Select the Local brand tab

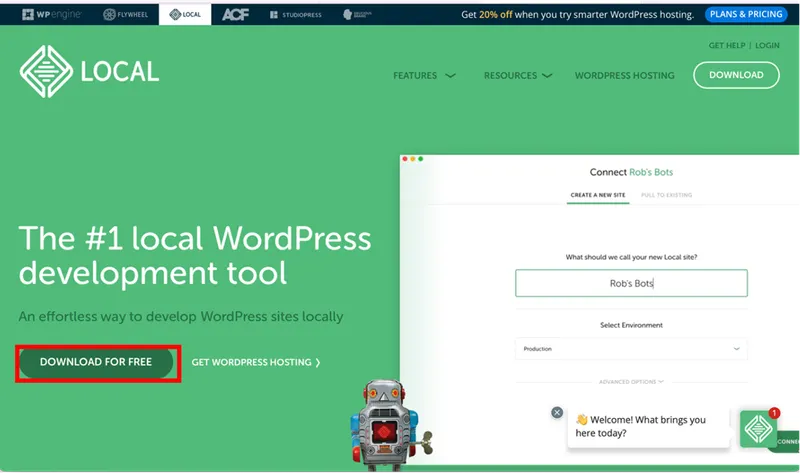[185, 14]
